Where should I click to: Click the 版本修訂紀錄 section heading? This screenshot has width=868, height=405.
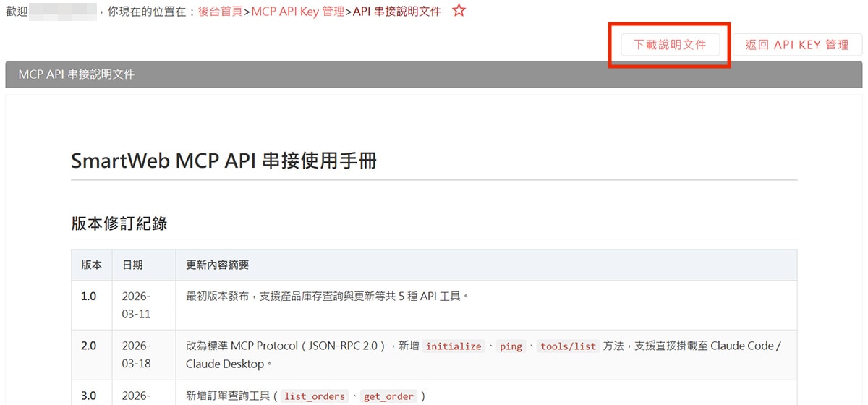[x=119, y=223]
